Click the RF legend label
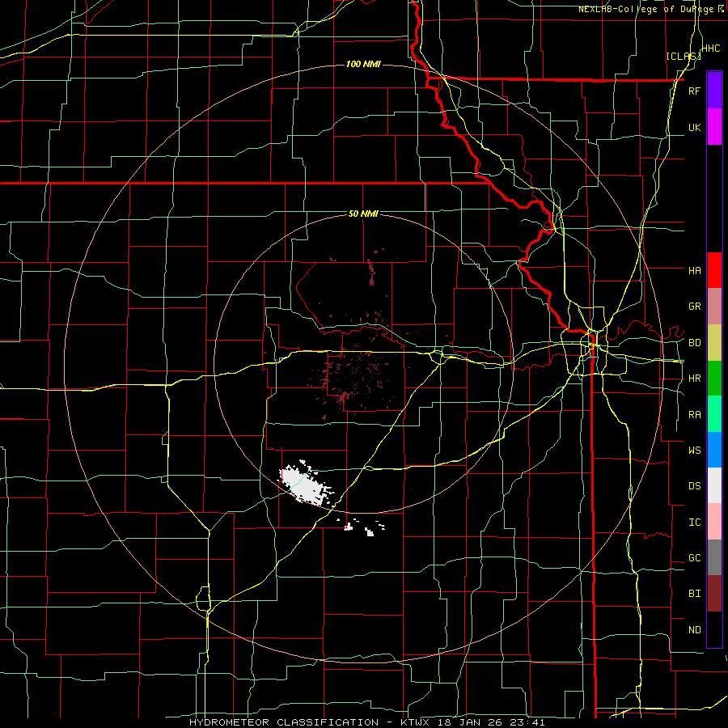Screen dimensions: 728x728 tap(694, 91)
